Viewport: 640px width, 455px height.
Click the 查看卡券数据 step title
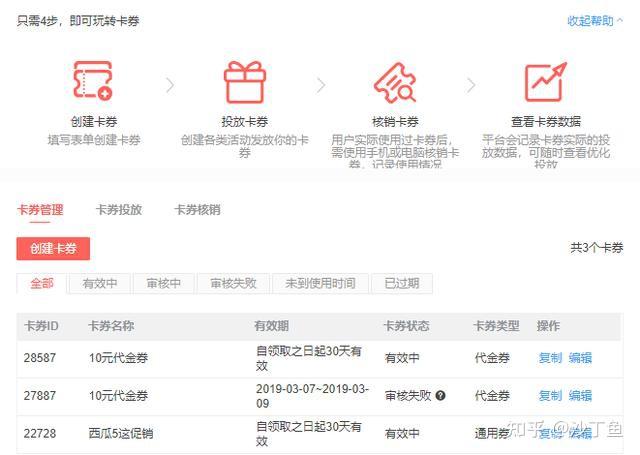546,122
